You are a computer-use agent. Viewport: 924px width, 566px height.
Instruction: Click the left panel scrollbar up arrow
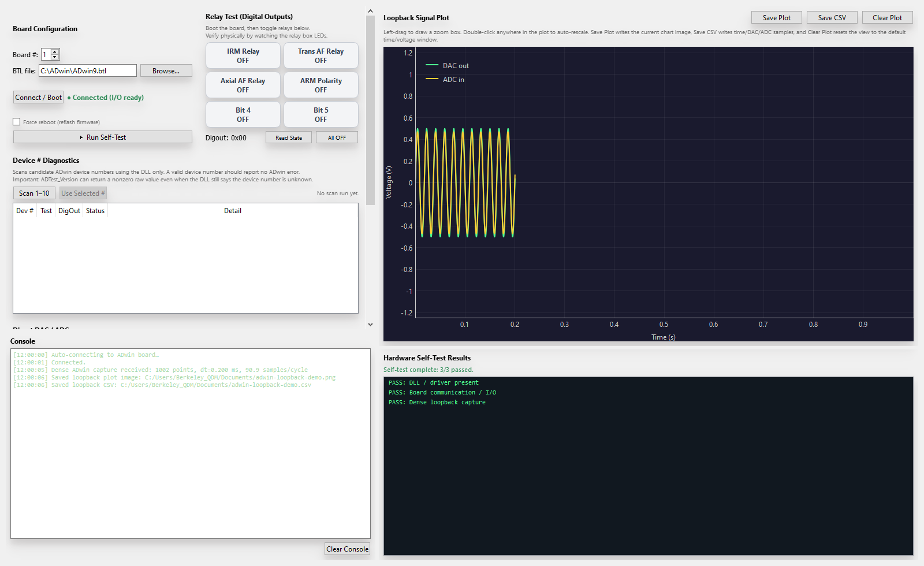click(370, 11)
